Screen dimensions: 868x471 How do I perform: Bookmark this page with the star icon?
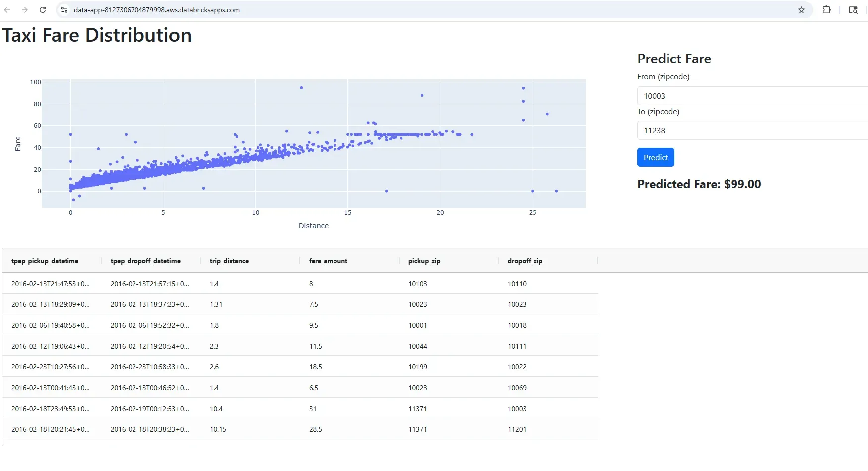801,10
